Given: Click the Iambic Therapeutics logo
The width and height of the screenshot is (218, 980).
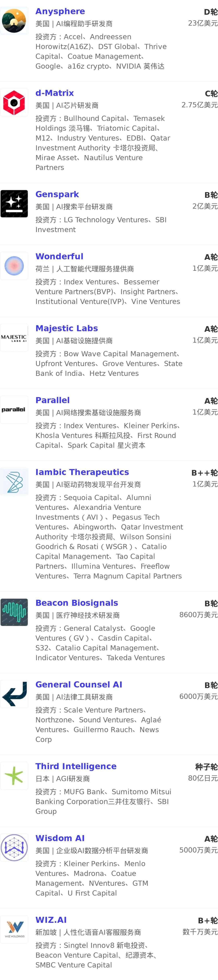Looking at the screenshot, I should point(14,481).
